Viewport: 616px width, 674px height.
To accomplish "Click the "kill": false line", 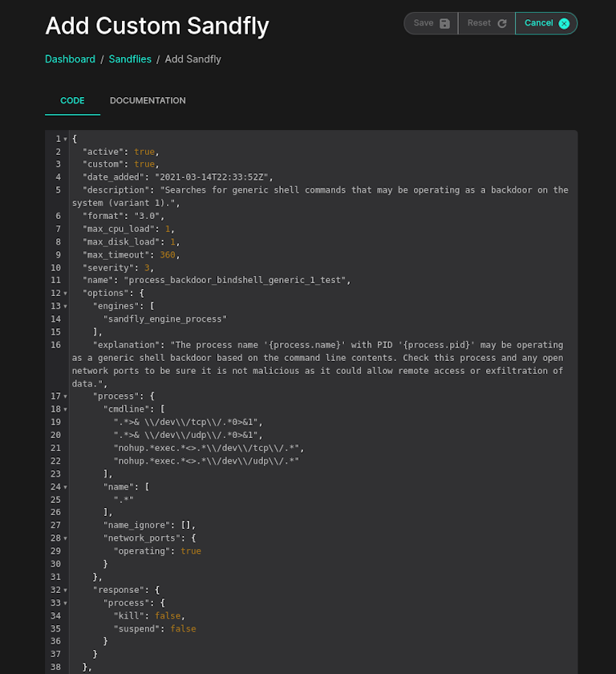I will [149, 616].
